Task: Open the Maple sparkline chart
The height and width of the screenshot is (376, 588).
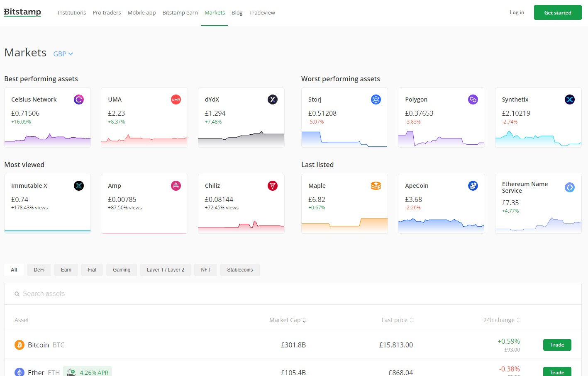Action: [x=344, y=225]
